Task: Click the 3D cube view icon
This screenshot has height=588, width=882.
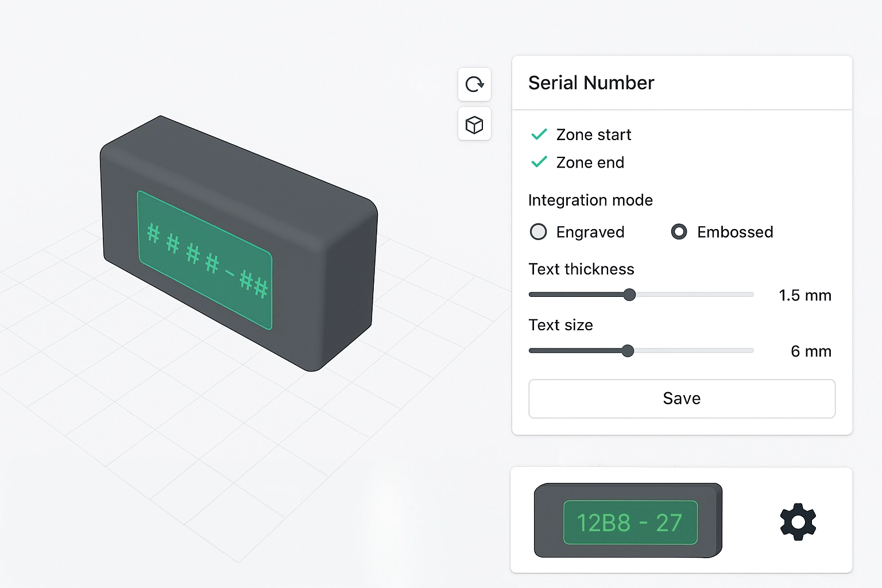Action: pyautogui.click(x=474, y=124)
